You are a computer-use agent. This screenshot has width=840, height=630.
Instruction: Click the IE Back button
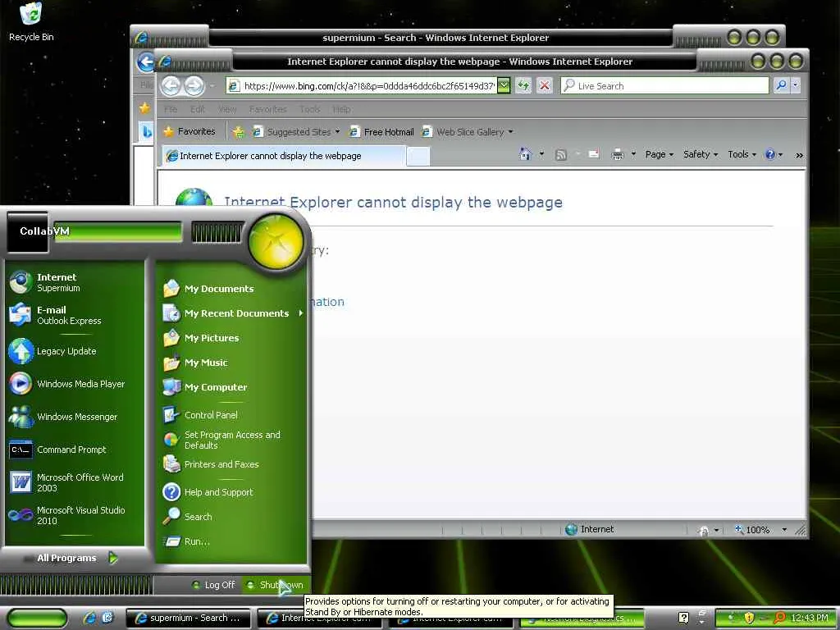click(171, 85)
